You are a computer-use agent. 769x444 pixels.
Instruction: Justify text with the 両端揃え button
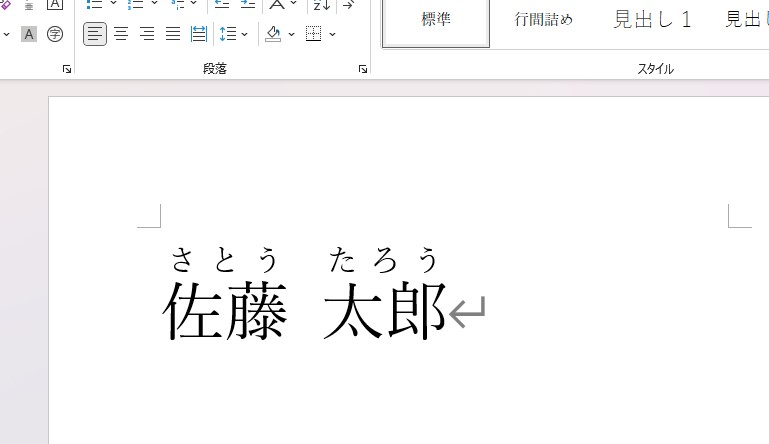(x=173, y=34)
